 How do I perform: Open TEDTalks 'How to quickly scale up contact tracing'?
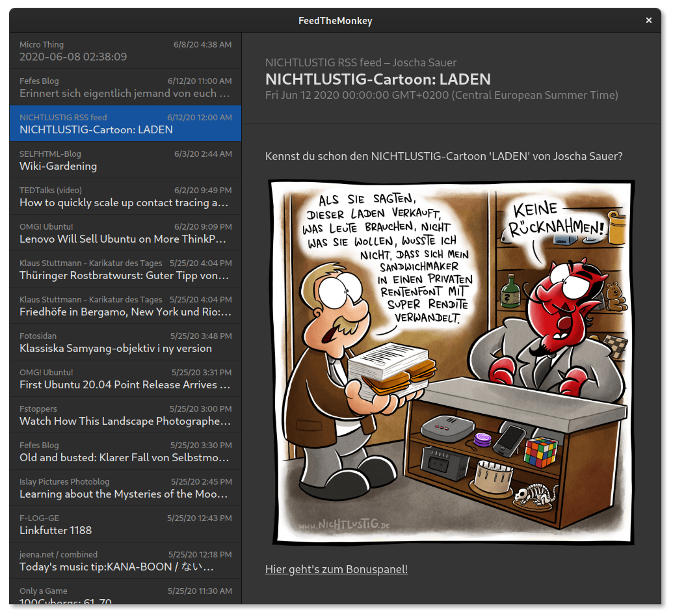coord(125,196)
